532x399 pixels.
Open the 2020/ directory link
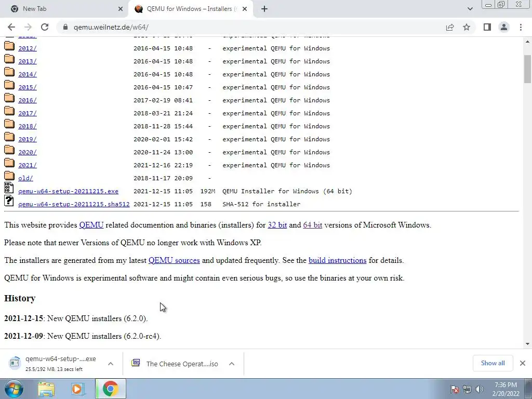click(28, 152)
